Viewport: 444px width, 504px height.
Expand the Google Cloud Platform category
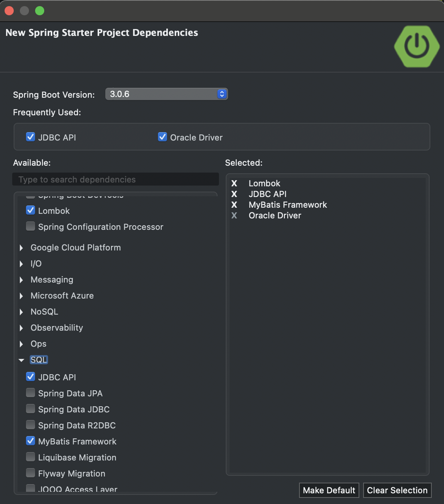[21, 248]
